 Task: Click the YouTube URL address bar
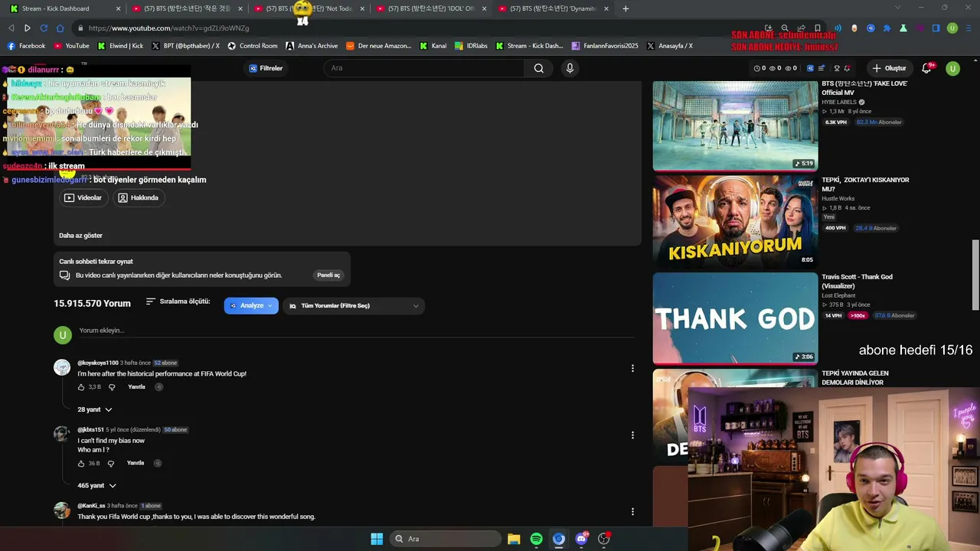point(413,28)
